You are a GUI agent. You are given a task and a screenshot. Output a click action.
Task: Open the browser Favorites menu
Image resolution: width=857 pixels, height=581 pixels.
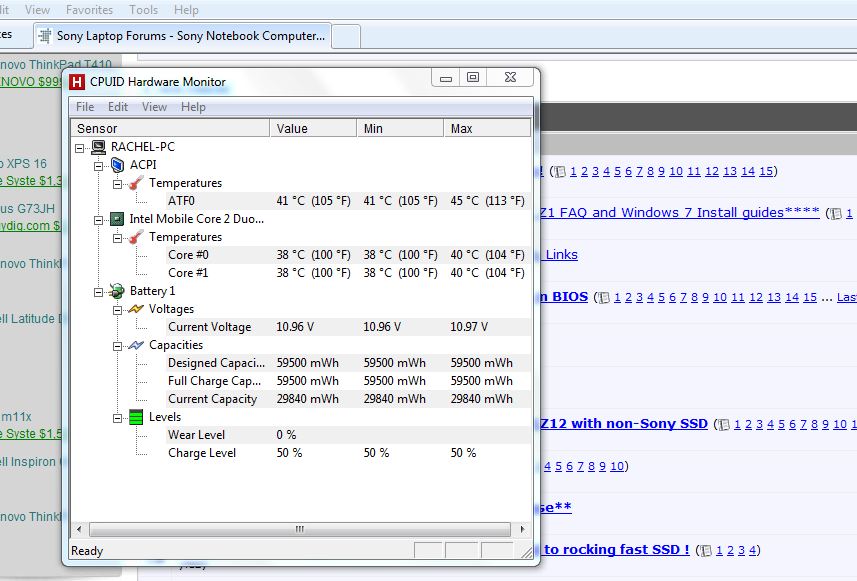click(x=89, y=10)
